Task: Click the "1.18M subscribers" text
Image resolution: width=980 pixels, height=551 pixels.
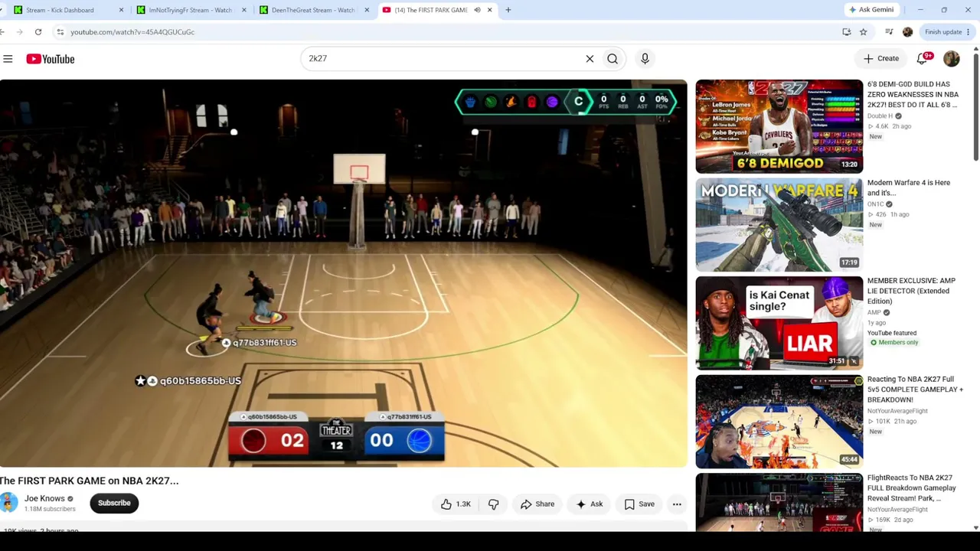Action: tap(50, 509)
